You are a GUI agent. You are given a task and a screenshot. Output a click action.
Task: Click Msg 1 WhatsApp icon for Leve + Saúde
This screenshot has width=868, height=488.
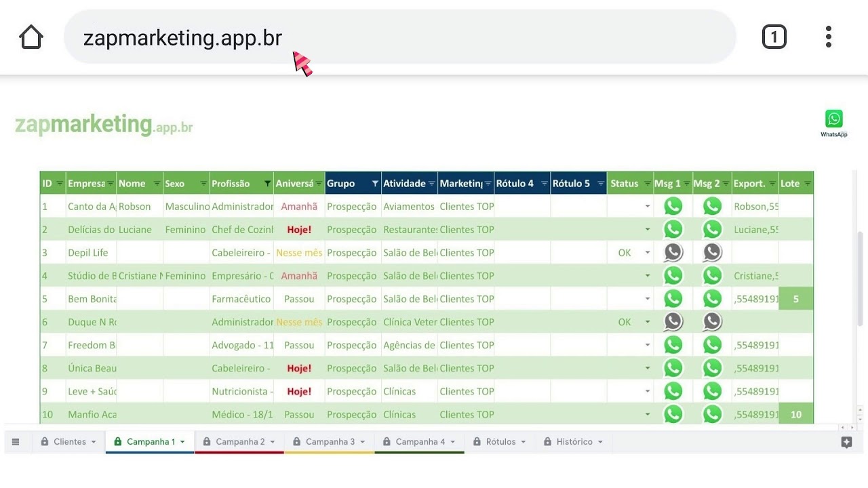pos(673,390)
